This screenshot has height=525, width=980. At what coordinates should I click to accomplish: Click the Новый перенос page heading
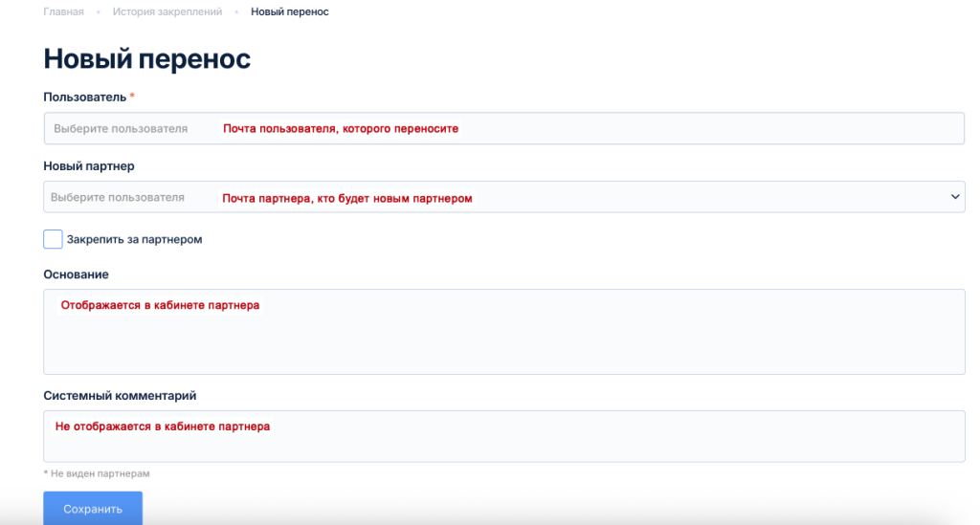146,59
